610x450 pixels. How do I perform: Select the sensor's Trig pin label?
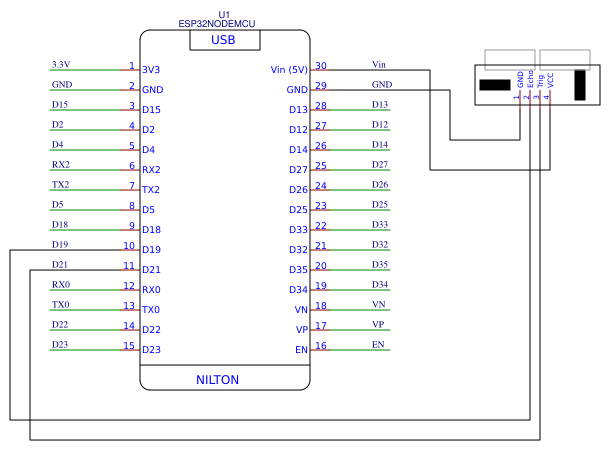coord(540,81)
